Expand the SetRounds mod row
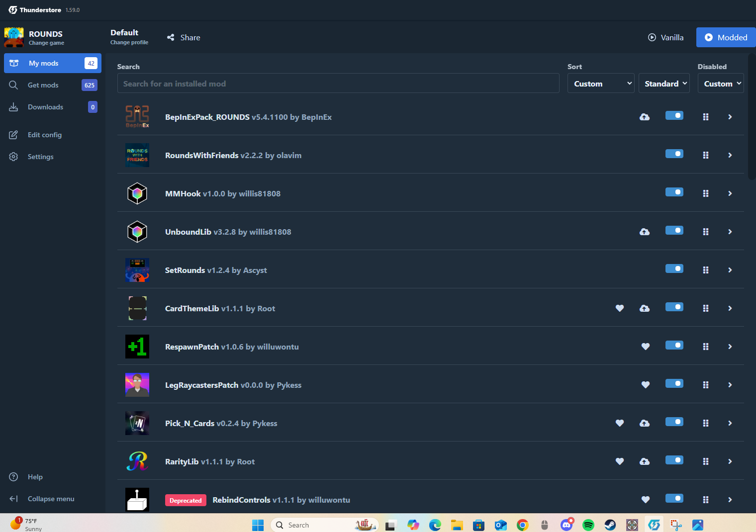756x532 pixels. click(x=730, y=270)
